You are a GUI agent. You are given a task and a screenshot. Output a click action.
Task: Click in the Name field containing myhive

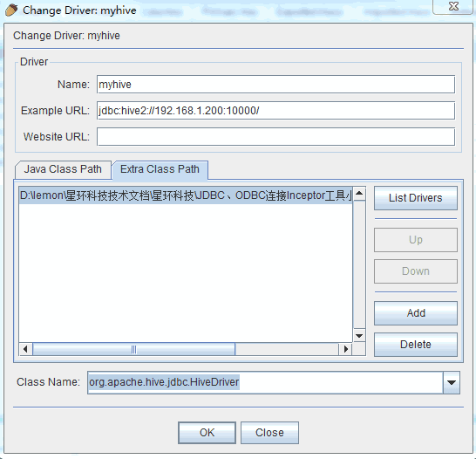coord(275,85)
